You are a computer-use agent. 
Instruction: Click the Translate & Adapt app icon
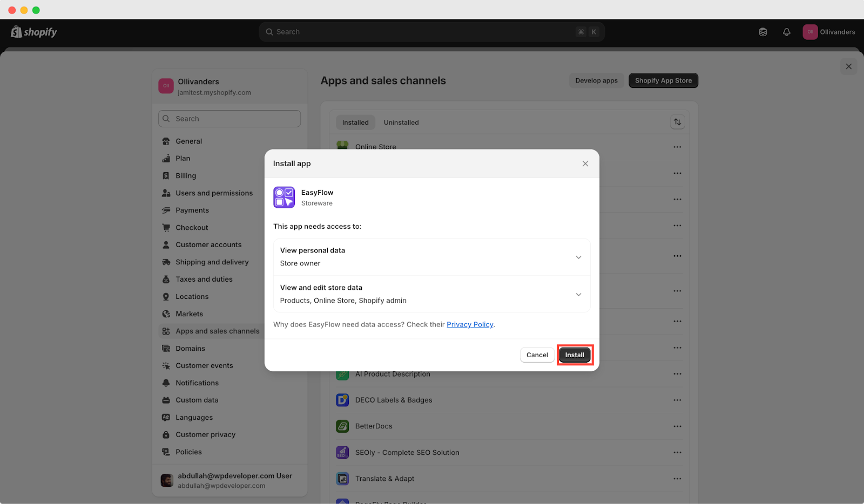point(342,479)
